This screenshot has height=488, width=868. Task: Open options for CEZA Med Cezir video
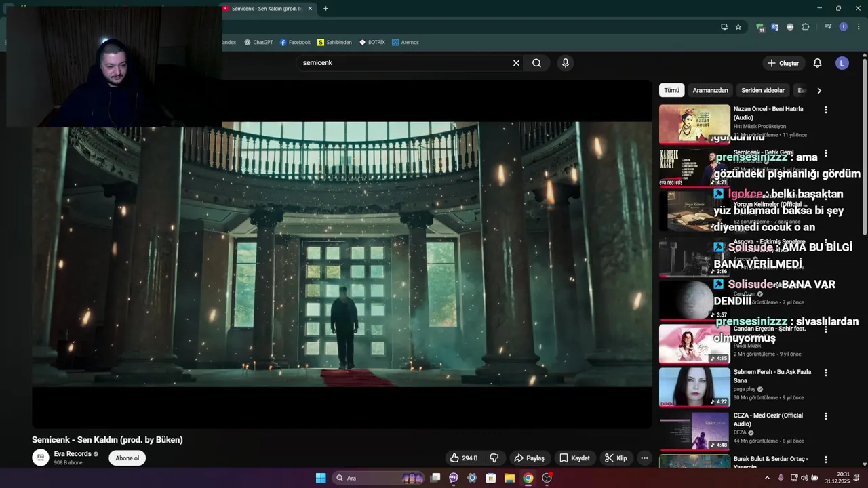pos(825,416)
